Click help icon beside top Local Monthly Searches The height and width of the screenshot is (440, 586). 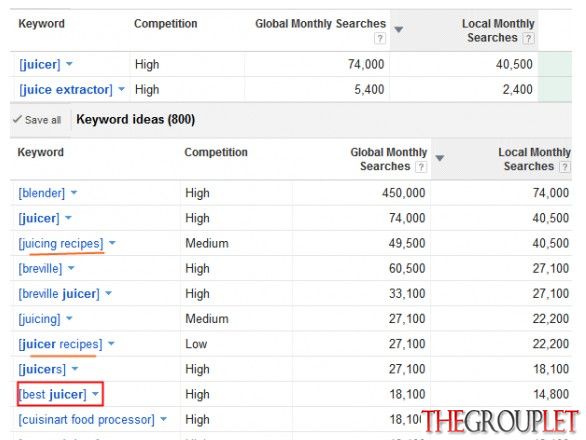click(x=528, y=38)
